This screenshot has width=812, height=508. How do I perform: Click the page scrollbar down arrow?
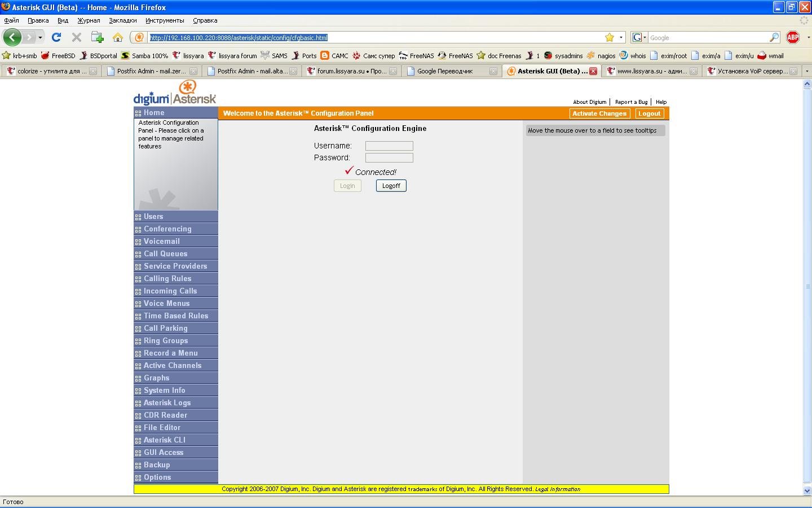[807, 491]
